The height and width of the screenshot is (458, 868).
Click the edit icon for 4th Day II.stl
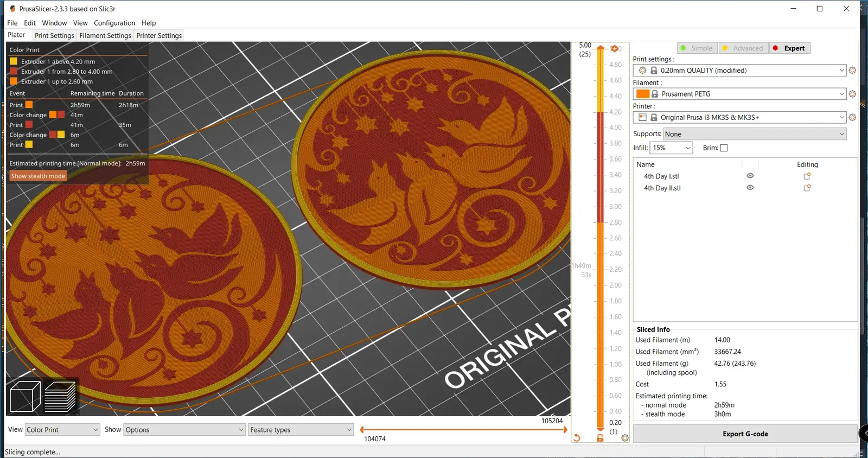click(807, 188)
